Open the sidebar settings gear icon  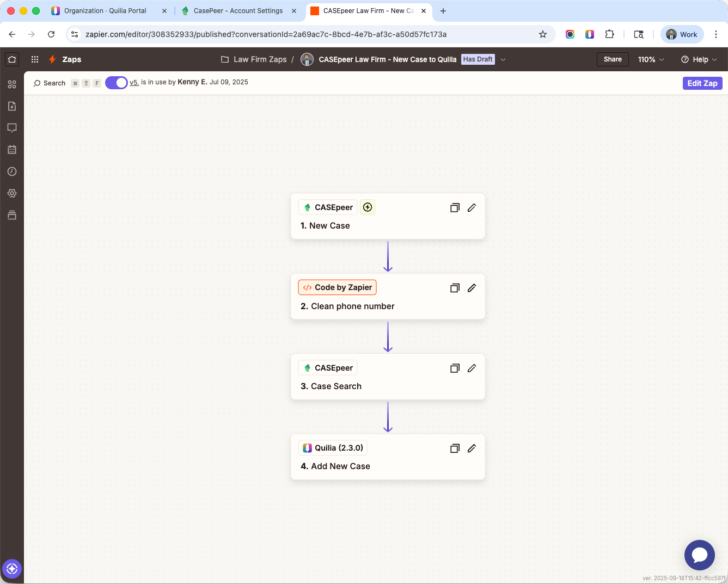(12, 193)
